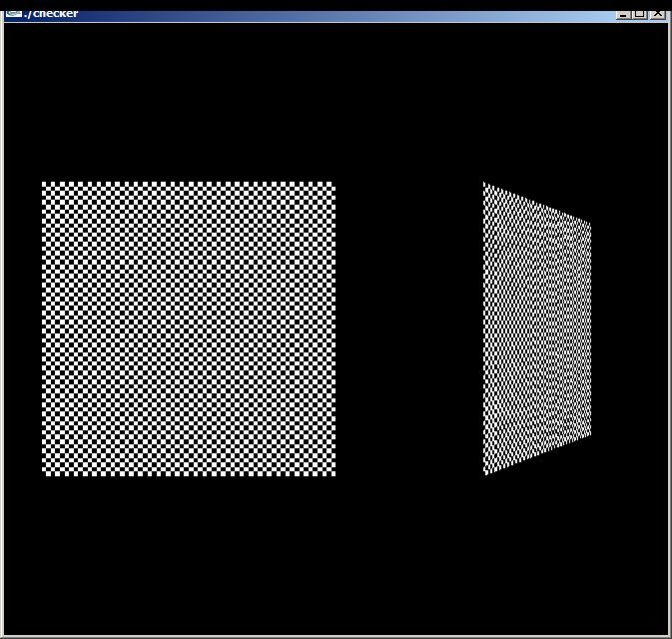The width and height of the screenshot is (672, 639).
Task: Close the ./checker window
Action: (657, 15)
